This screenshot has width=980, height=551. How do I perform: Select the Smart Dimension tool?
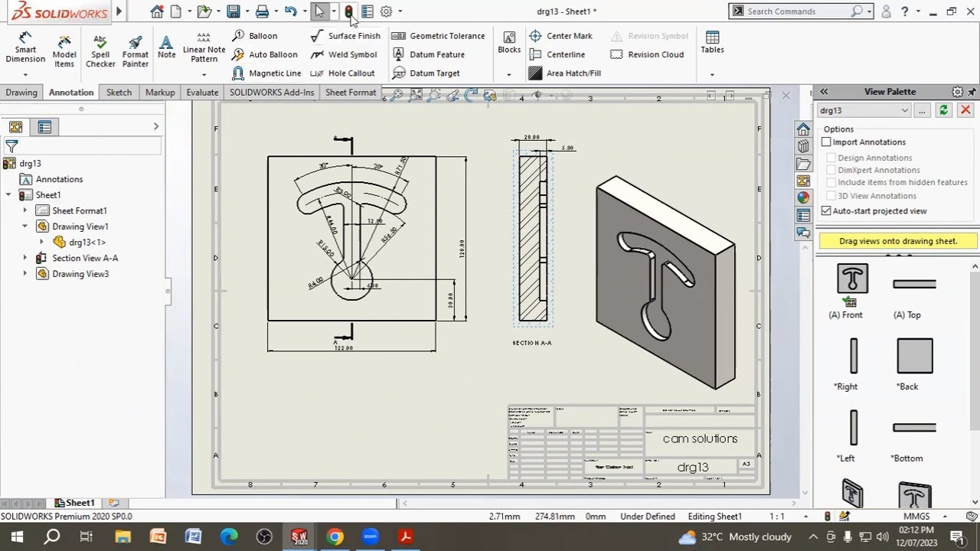25,47
